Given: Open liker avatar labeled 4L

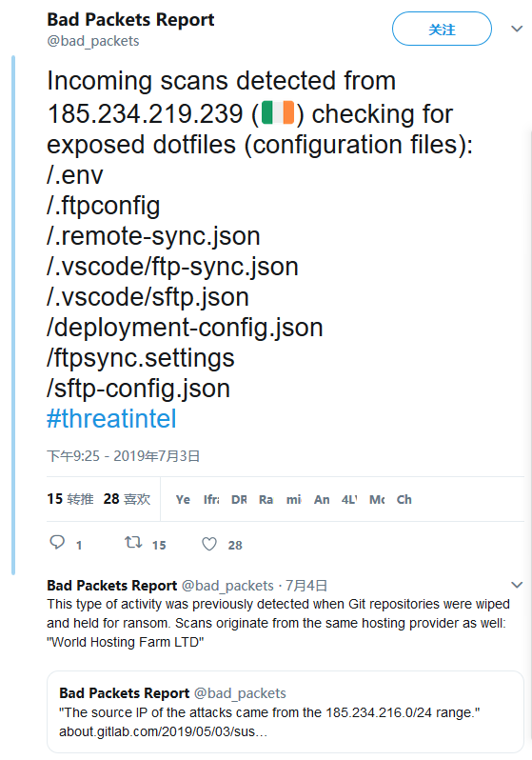Looking at the screenshot, I should (349, 499).
